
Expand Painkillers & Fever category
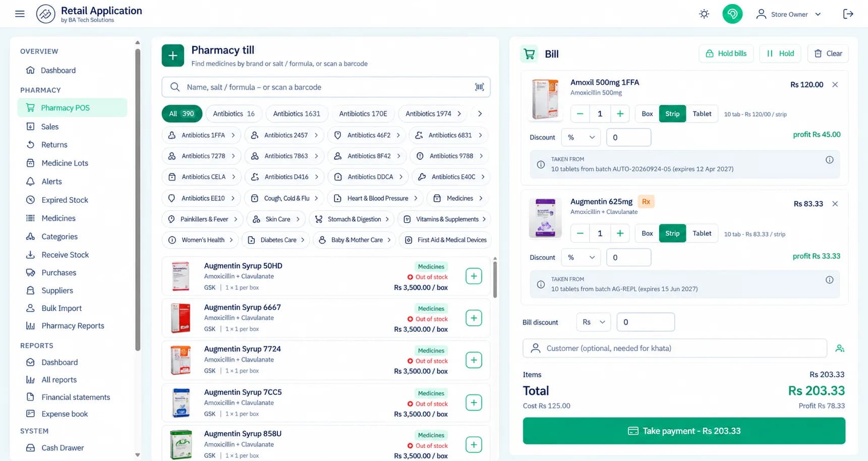pos(203,219)
